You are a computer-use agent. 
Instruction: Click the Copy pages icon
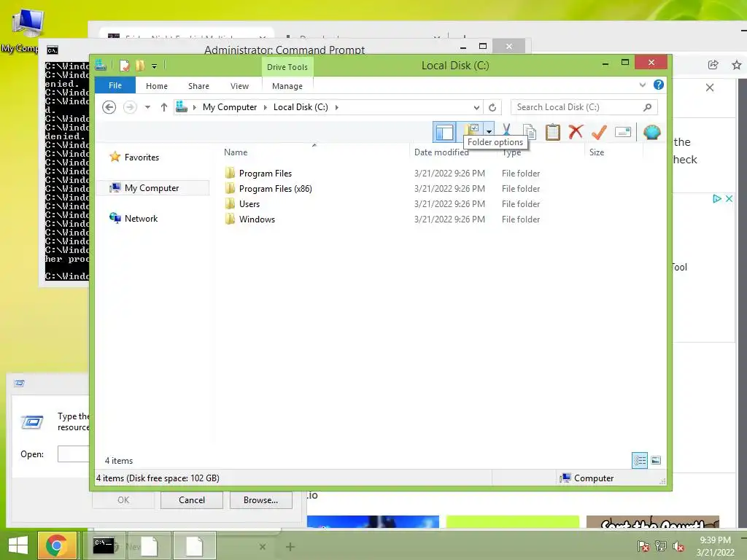point(530,132)
